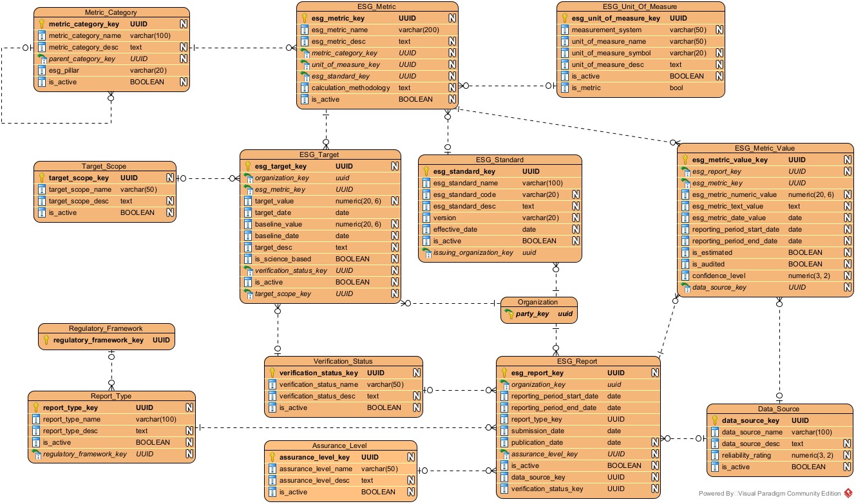Viewport: 856px width, 504px height.
Task: Click the key icon beside party_key in Organization
Action: [x=508, y=314]
